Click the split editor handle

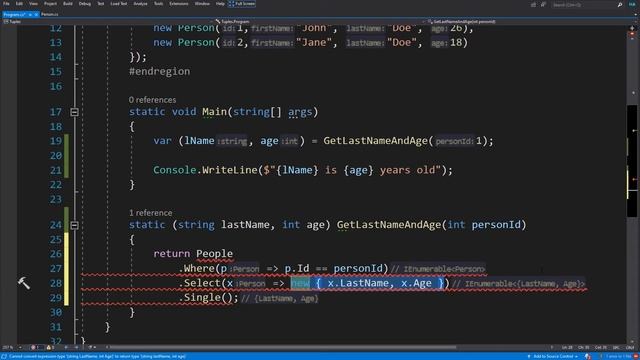pyautogui.click(x=633, y=28)
